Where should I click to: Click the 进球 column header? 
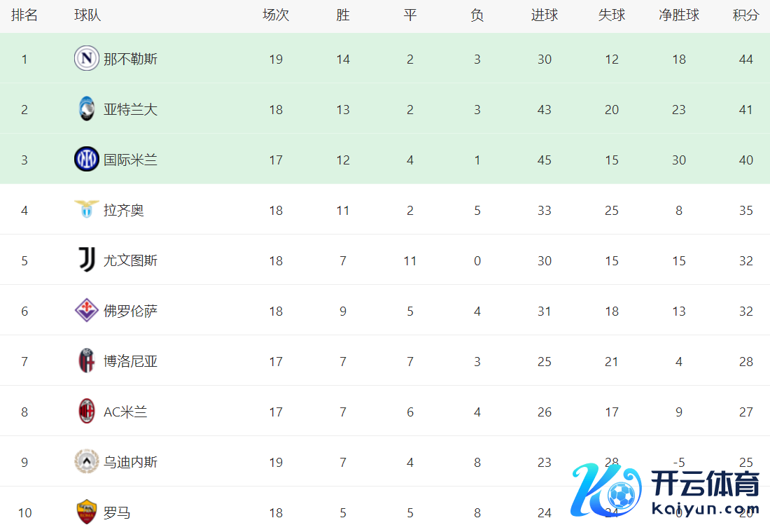tap(544, 15)
